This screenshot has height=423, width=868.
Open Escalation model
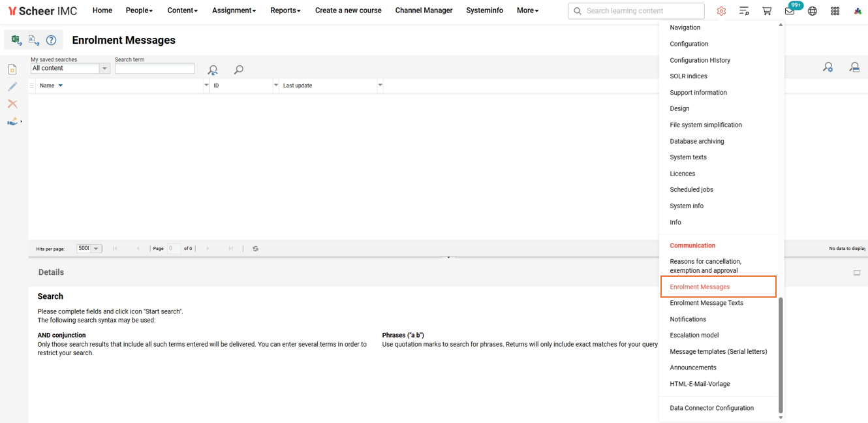pyautogui.click(x=694, y=335)
